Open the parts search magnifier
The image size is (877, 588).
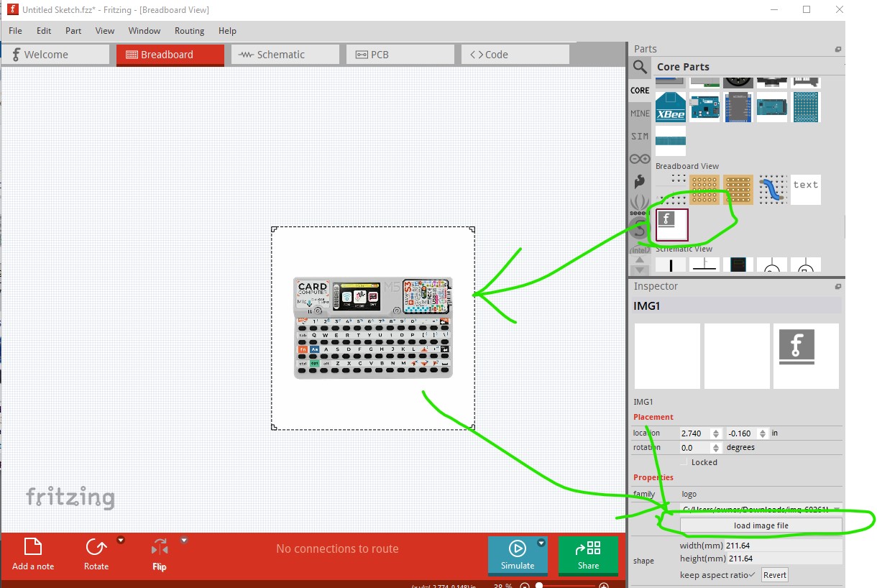pyautogui.click(x=639, y=68)
